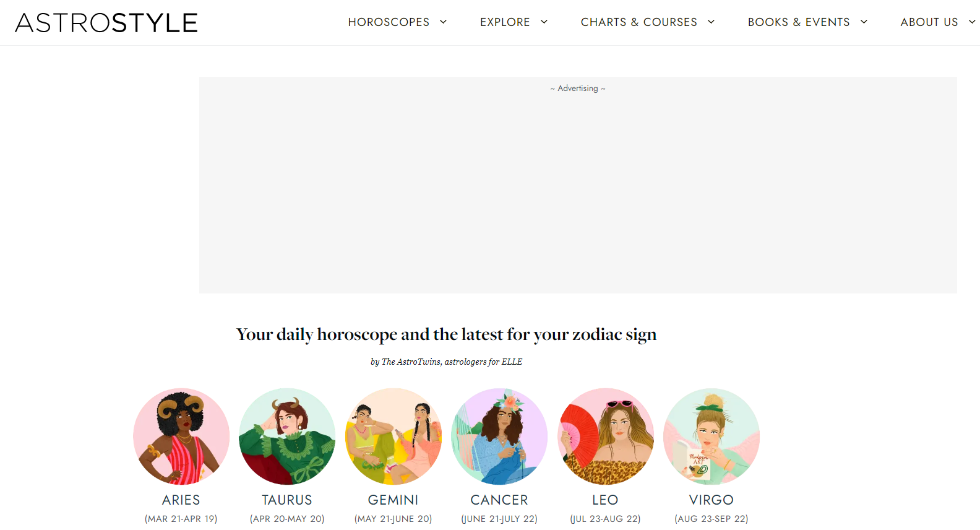Expand the About Us chevron
The image size is (980, 530).
coord(972,22)
